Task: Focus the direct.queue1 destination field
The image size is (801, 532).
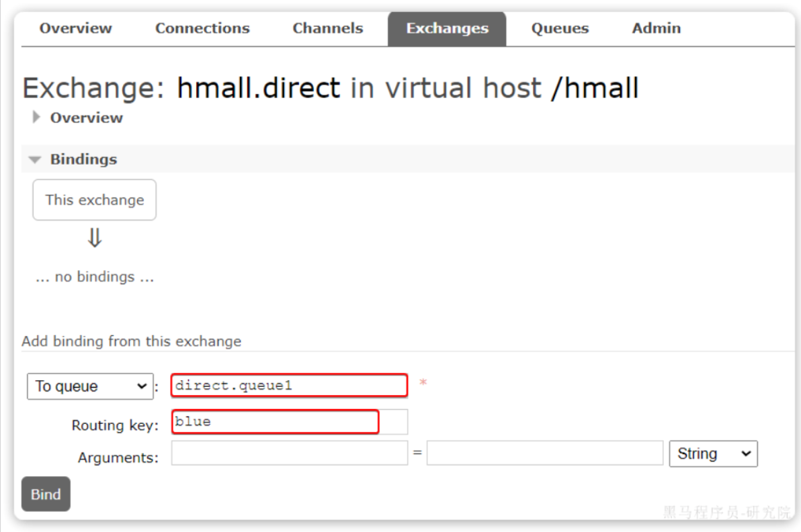Action: click(289, 386)
